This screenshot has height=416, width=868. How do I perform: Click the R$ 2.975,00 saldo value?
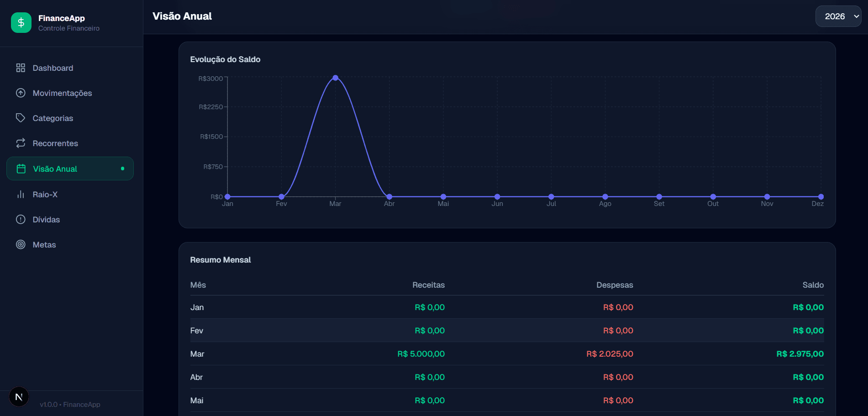tap(800, 354)
